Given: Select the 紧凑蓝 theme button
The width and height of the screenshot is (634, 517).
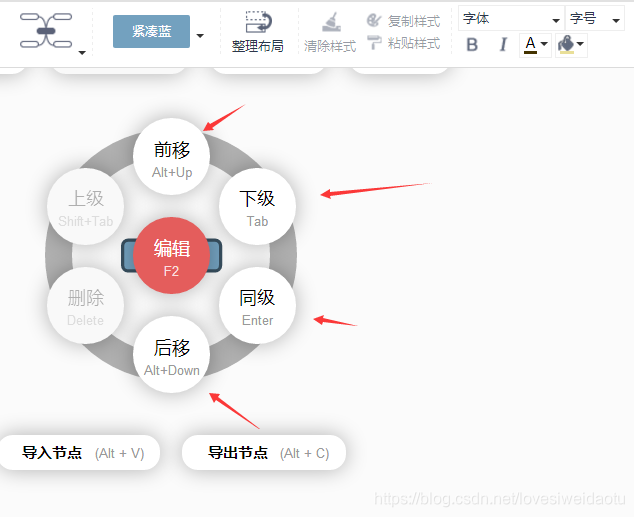Looking at the screenshot, I should (x=151, y=31).
